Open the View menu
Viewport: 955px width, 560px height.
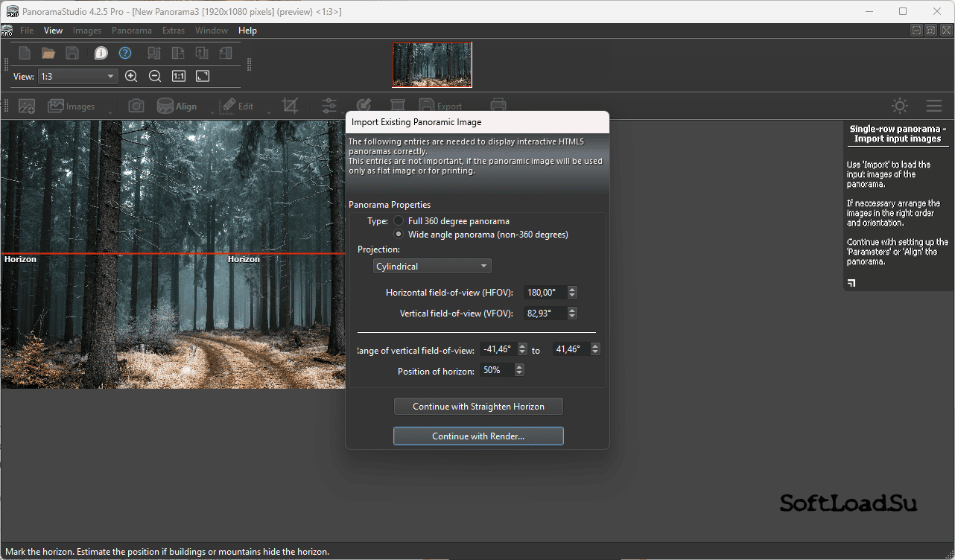[x=53, y=31]
